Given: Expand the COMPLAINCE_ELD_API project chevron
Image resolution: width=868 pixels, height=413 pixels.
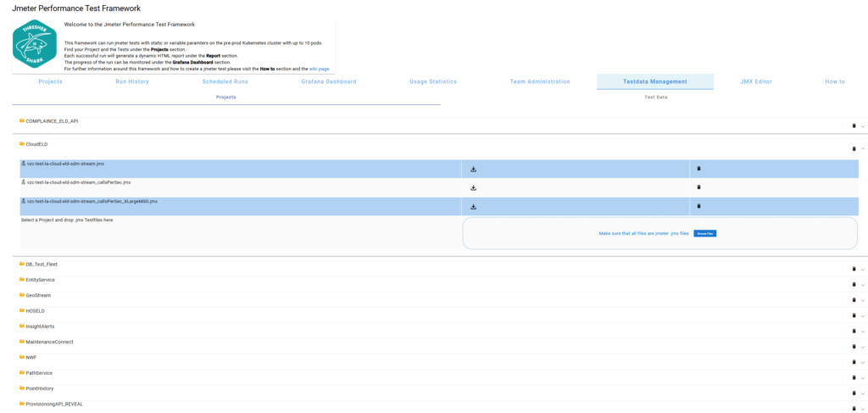Looking at the screenshot, I should [862, 126].
